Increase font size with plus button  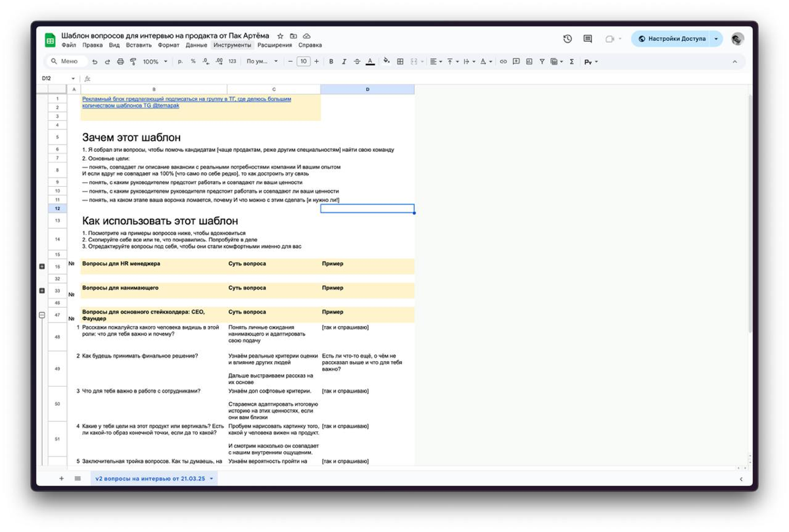click(x=316, y=62)
